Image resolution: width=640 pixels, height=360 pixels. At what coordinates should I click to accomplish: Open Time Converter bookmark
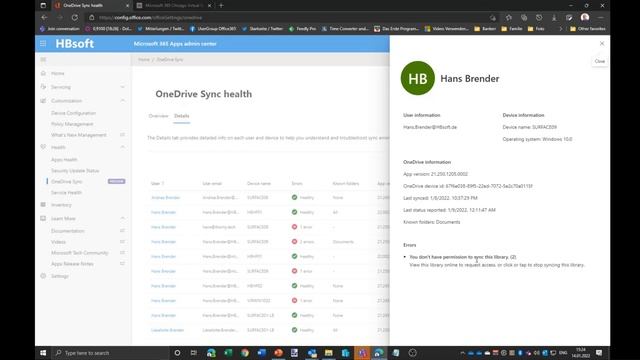point(345,29)
